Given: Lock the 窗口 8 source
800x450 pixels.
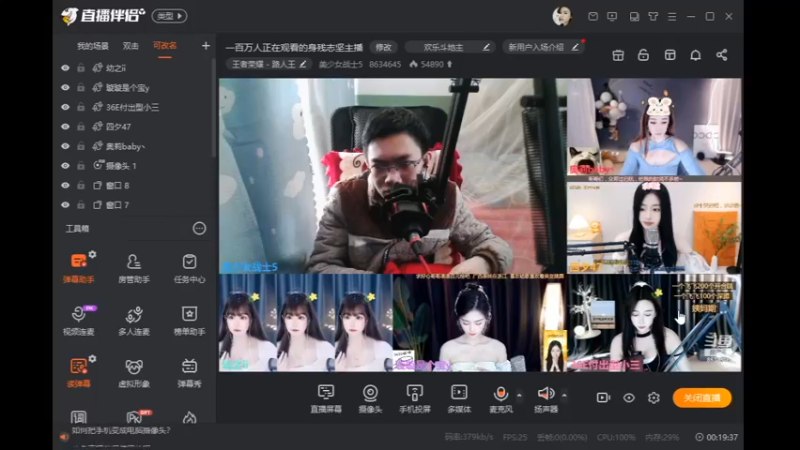Looking at the screenshot, I should (81, 185).
